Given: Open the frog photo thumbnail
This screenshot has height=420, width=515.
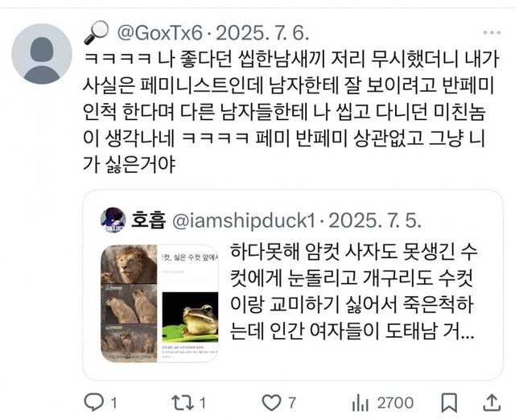Looking at the screenshot, I should [190, 317].
